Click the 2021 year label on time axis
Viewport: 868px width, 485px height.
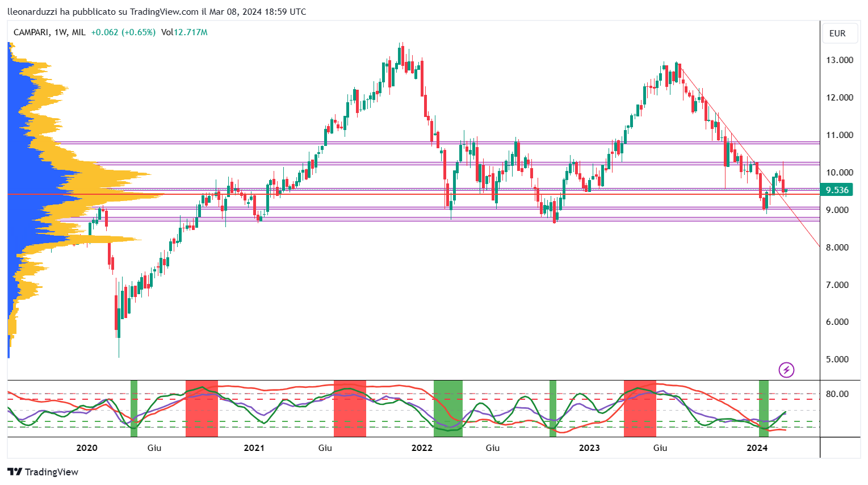[x=254, y=448]
